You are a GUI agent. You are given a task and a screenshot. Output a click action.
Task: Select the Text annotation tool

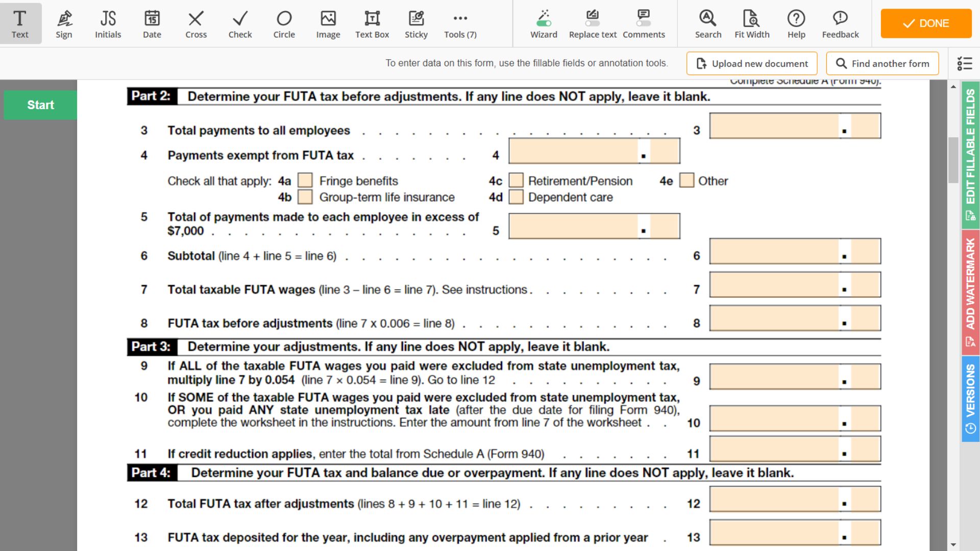point(20,22)
